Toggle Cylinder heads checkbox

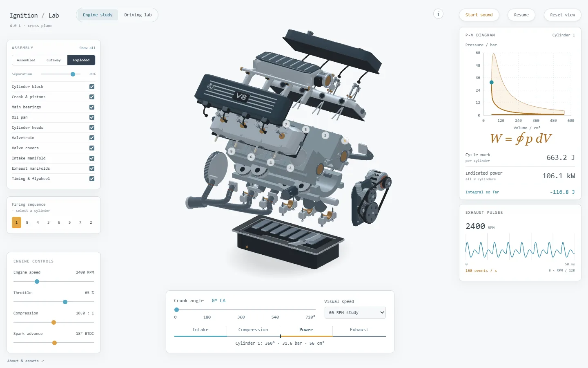tap(92, 128)
